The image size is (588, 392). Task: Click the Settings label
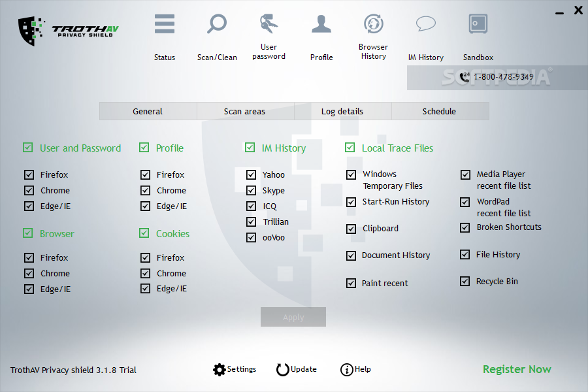(x=242, y=369)
